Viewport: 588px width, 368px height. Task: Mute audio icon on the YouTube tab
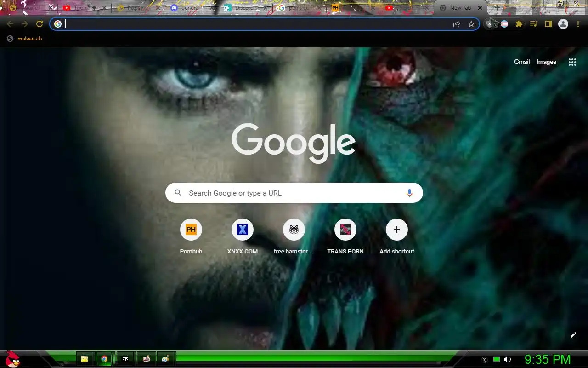(x=94, y=8)
